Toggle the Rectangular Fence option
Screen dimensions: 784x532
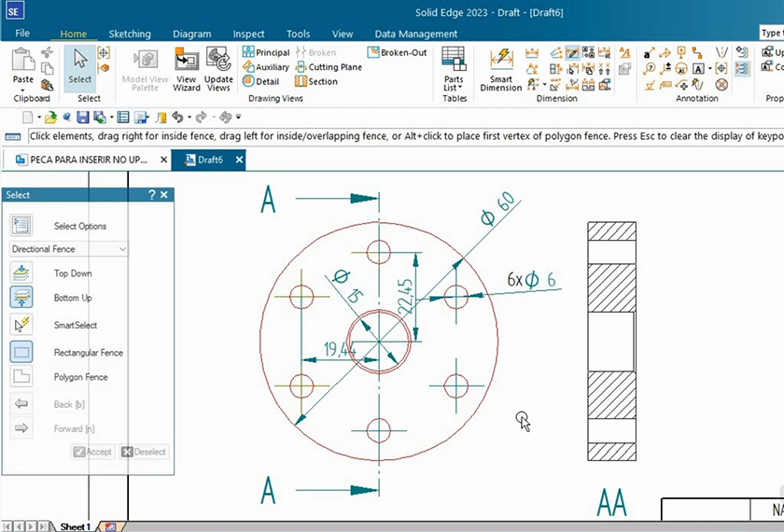(x=21, y=353)
